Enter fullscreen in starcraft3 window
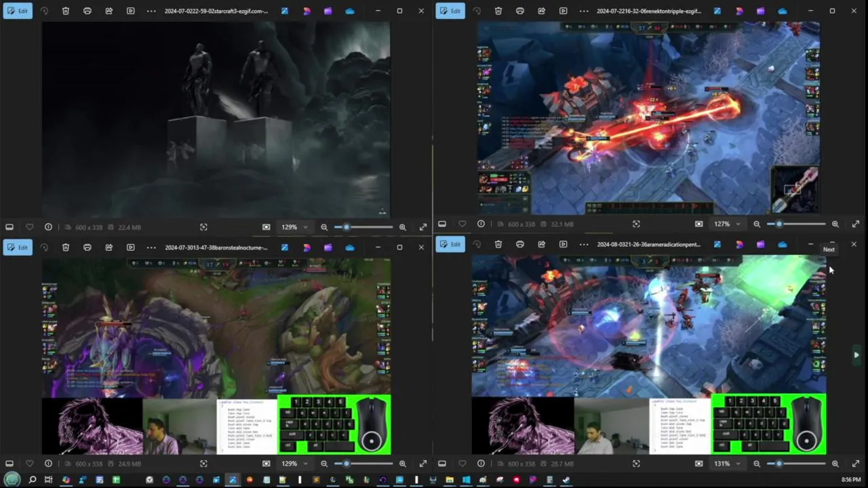 click(423, 227)
